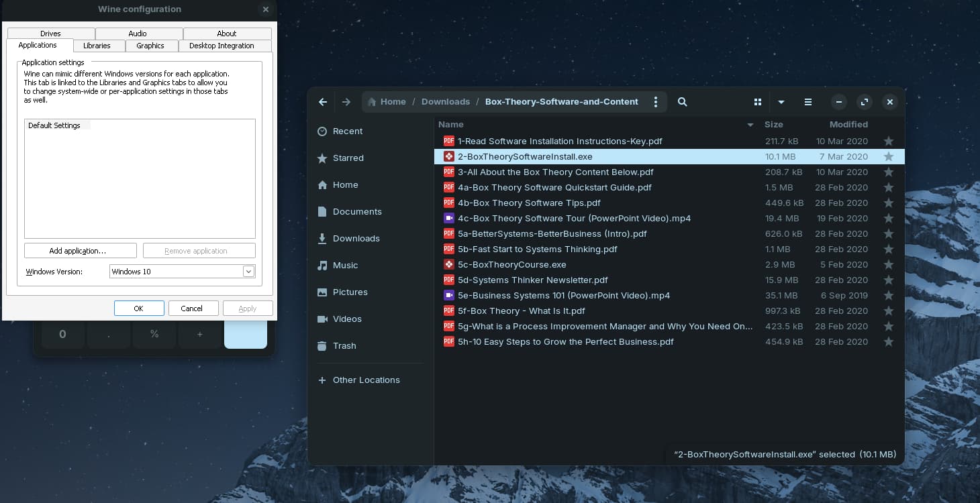
Task: Open the Windows Version combo box
Action: pyautogui.click(x=182, y=272)
